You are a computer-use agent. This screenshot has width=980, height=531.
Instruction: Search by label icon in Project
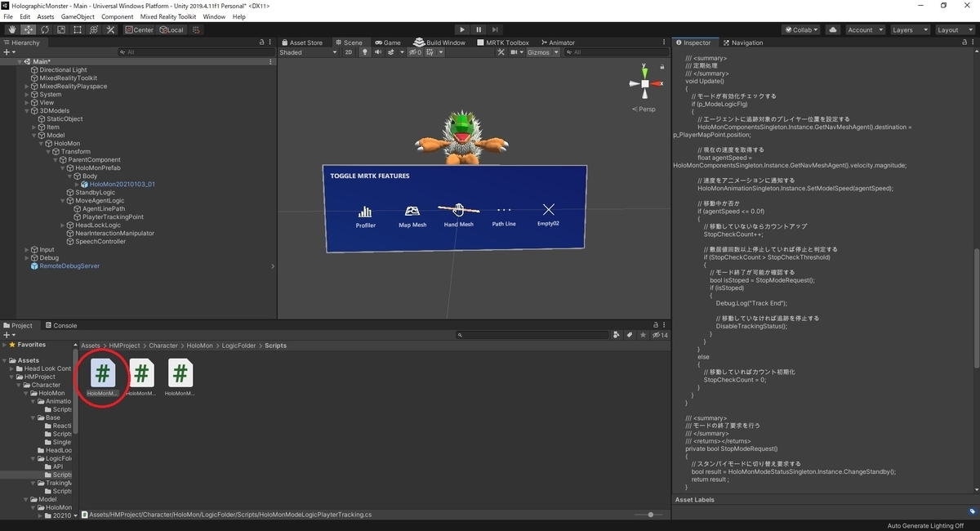coord(629,335)
